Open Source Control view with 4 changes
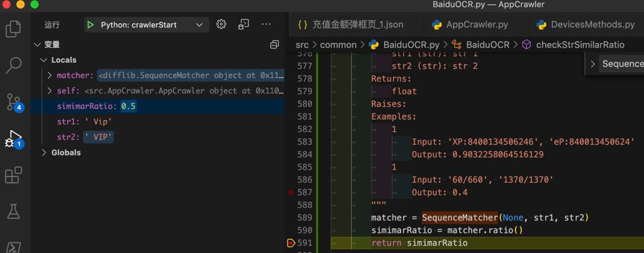The width and height of the screenshot is (644, 253). click(13, 102)
